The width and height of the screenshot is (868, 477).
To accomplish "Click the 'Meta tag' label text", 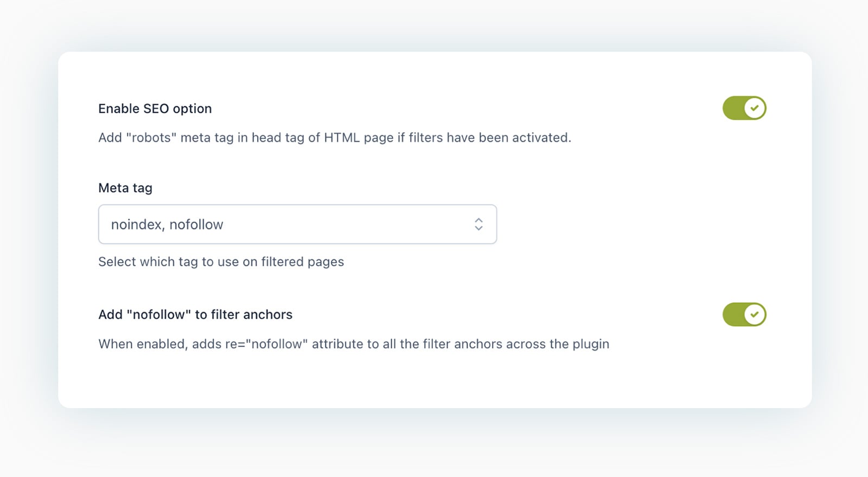I will point(125,188).
